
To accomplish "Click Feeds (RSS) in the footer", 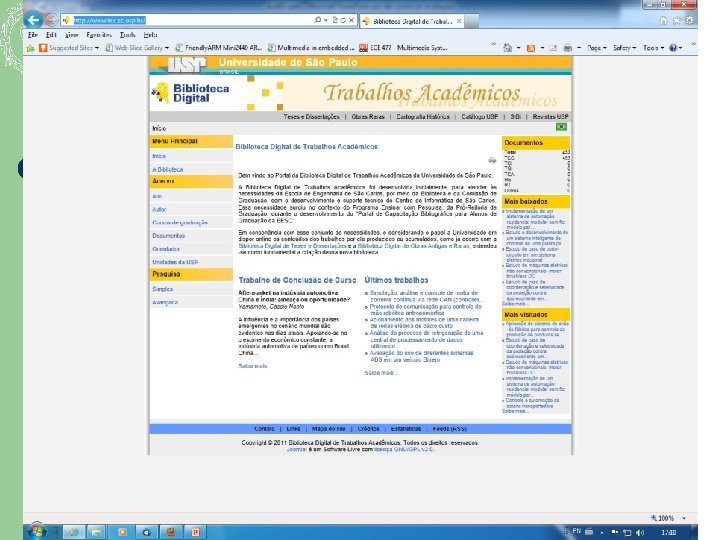I will point(450,428).
